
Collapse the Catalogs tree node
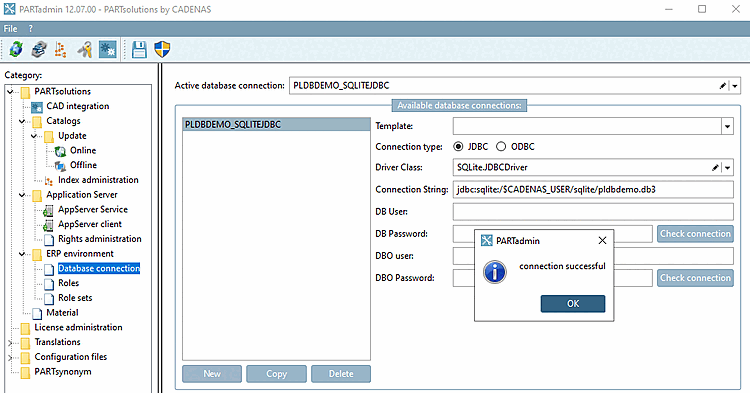pyautogui.click(x=22, y=121)
